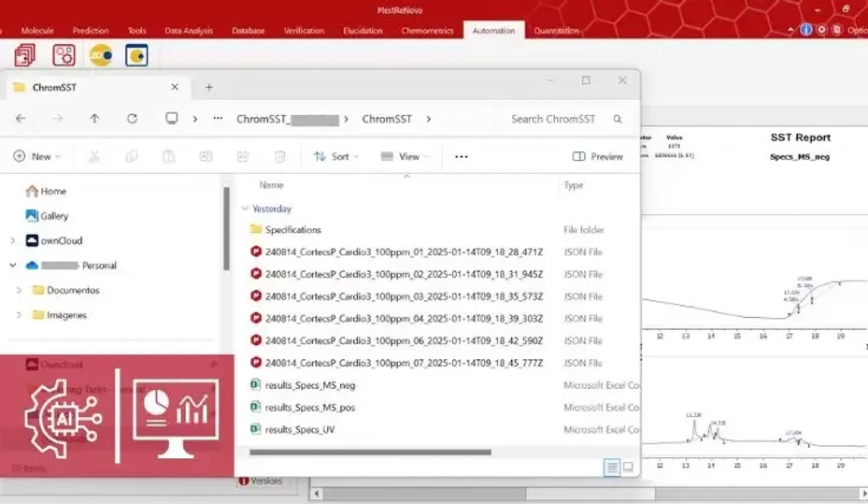Close the ChromSST Explorer tab
868x504 pixels.
tap(175, 87)
